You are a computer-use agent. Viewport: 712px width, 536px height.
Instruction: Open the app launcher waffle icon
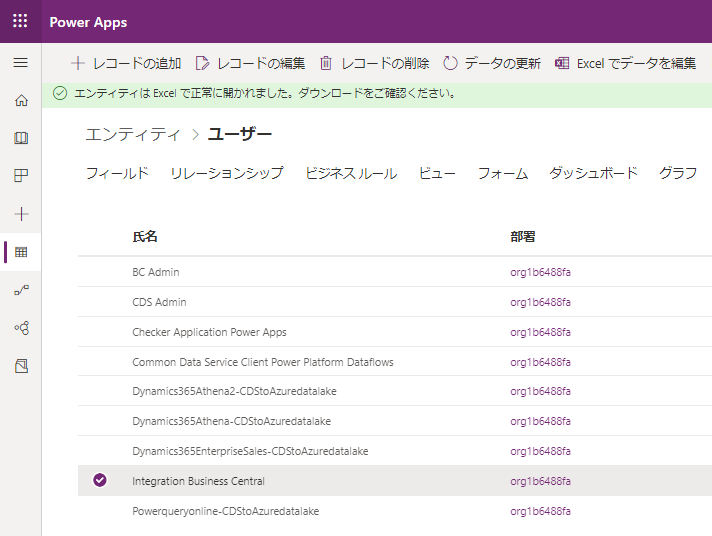[x=20, y=21]
